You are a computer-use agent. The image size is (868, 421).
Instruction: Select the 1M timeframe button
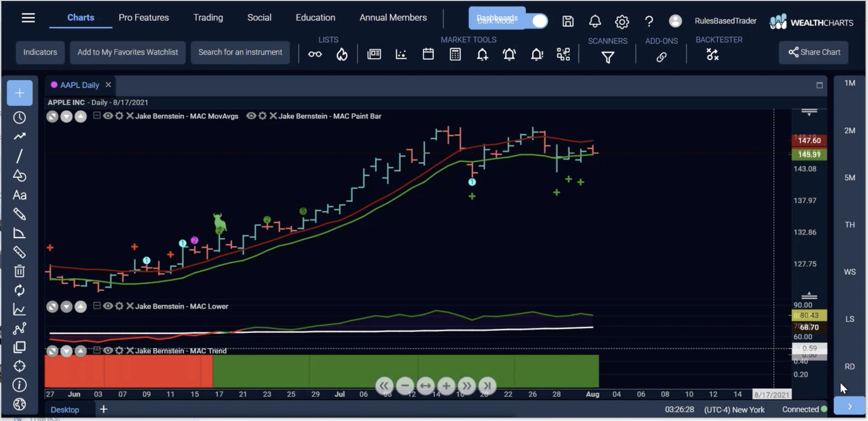849,83
